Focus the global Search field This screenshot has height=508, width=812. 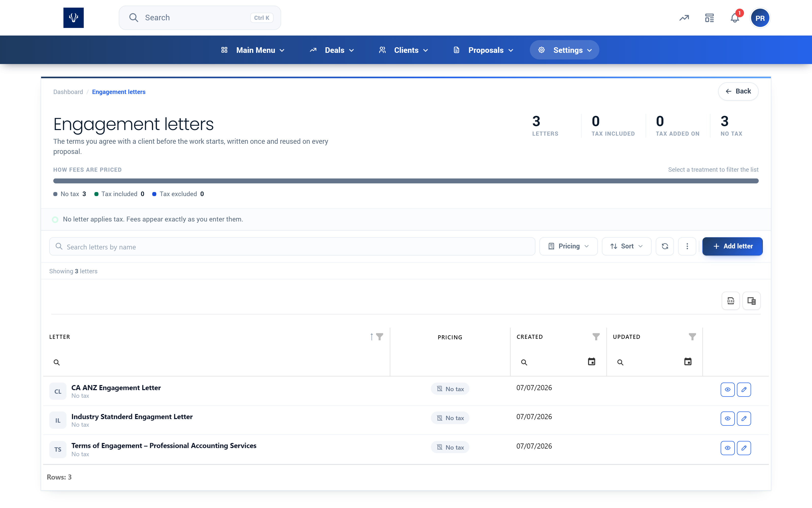(x=200, y=18)
